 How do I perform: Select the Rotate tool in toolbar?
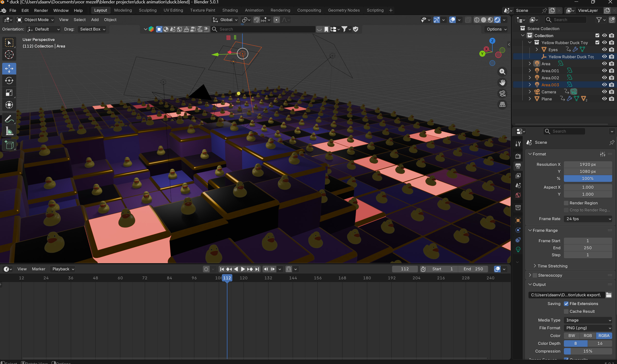9,81
